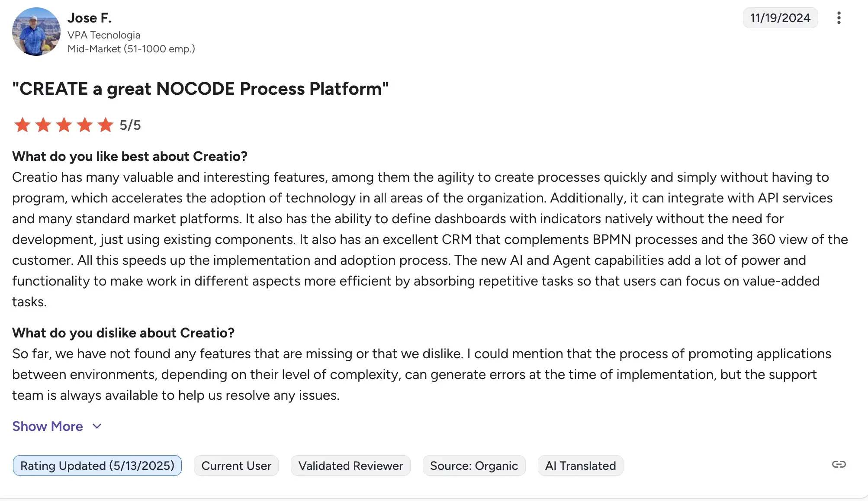
Task: Click the 11/19/2024 date badge
Action: 780,18
